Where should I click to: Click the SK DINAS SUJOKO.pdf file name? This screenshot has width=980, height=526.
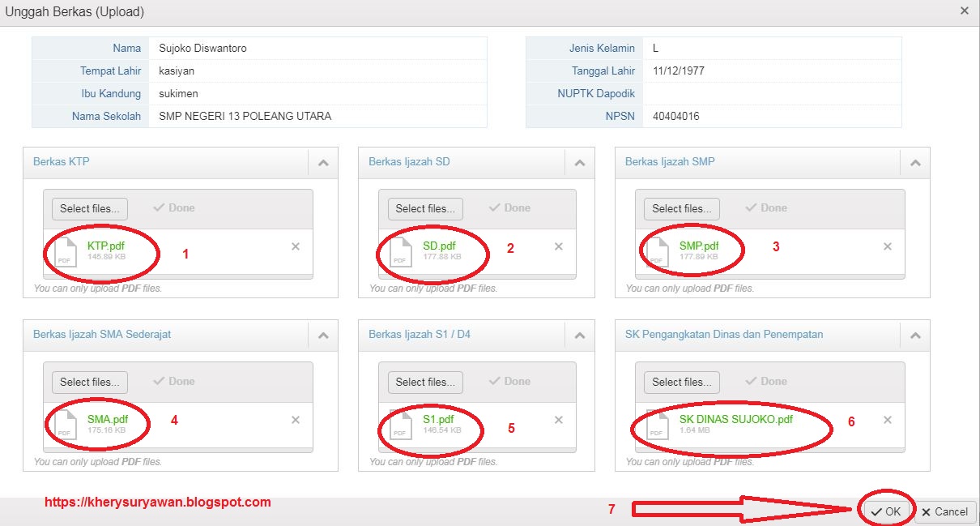[x=736, y=419]
